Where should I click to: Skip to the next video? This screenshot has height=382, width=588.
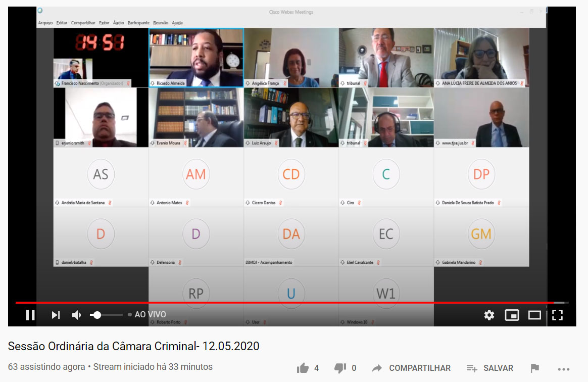point(56,315)
